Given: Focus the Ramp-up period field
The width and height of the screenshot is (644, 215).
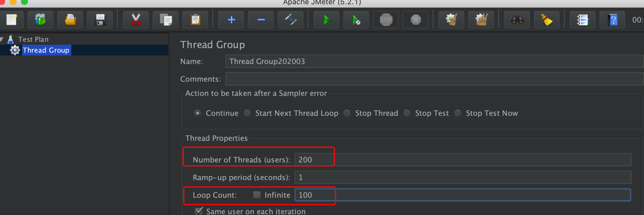Looking at the screenshot, I should (463, 177).
